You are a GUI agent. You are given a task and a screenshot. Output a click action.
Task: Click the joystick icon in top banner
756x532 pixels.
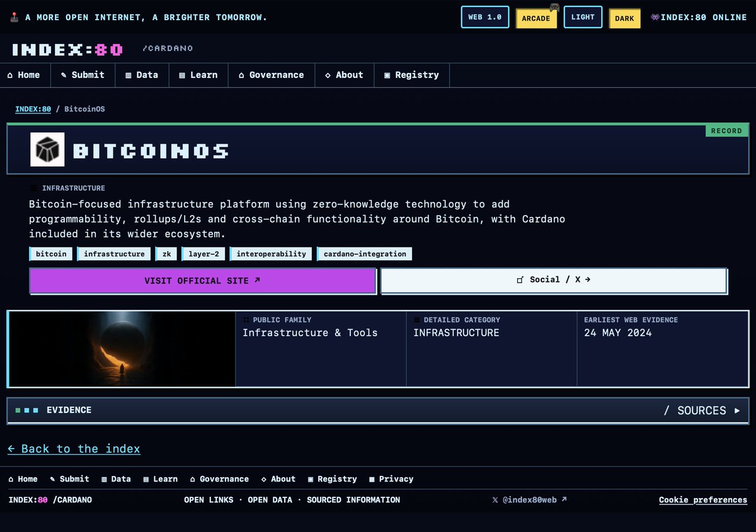[14, 18]
